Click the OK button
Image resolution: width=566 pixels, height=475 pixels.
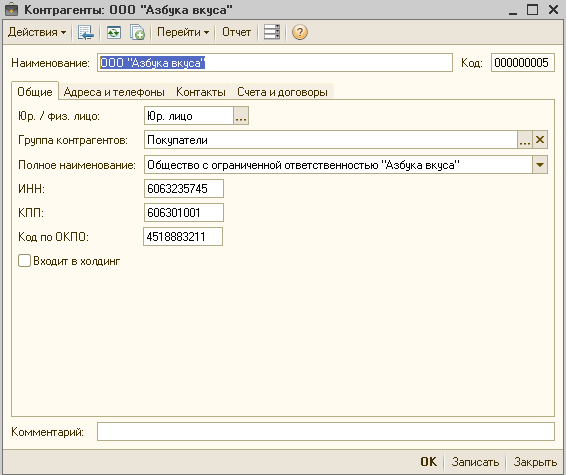(x=428, y=462)
